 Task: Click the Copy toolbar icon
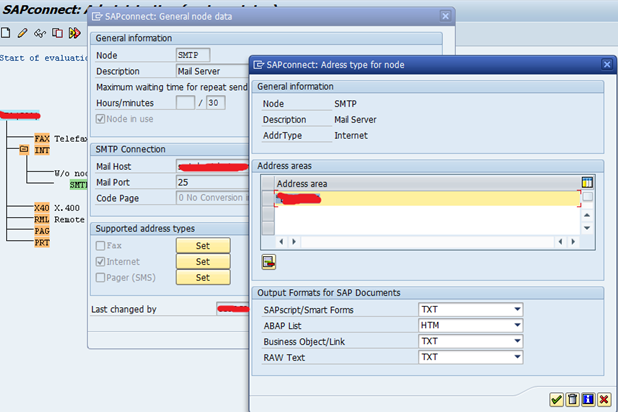click(x=58, y=33)
